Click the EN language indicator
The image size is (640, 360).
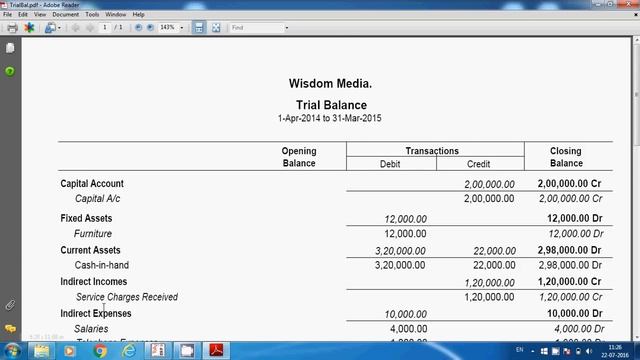(520, 350)
